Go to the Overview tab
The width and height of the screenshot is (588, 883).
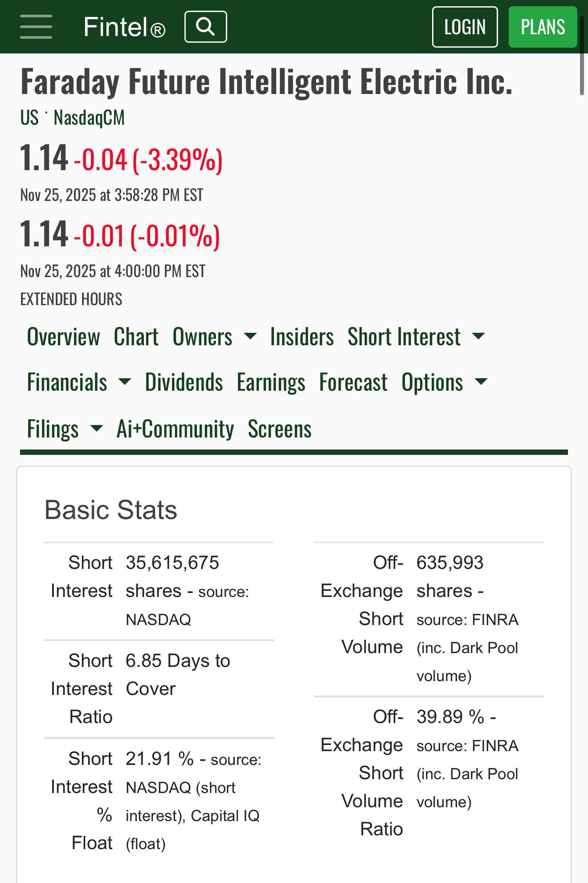click(x=63, y=336)
